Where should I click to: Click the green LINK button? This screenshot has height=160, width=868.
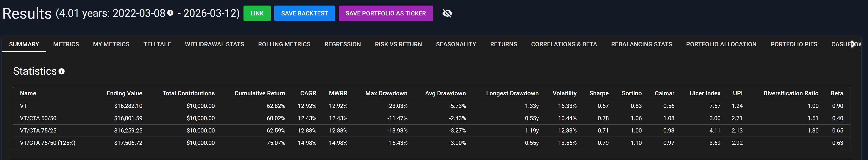(x=257, y=14)
